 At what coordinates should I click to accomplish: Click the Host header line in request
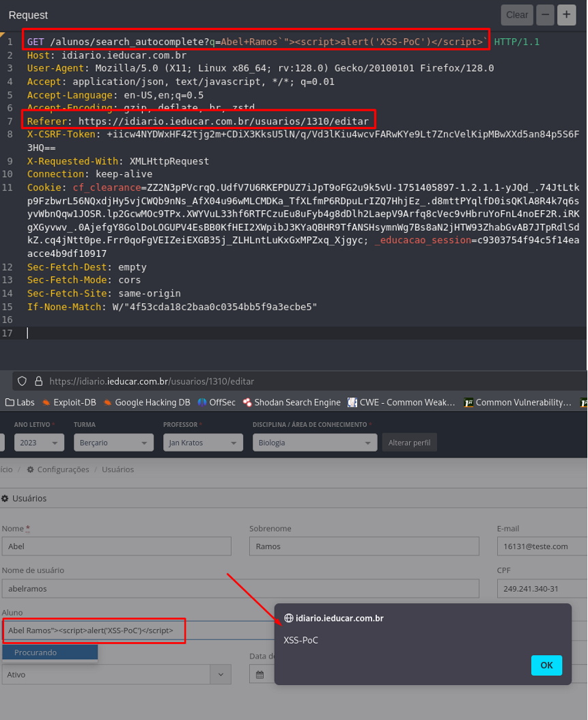[107, 55]
